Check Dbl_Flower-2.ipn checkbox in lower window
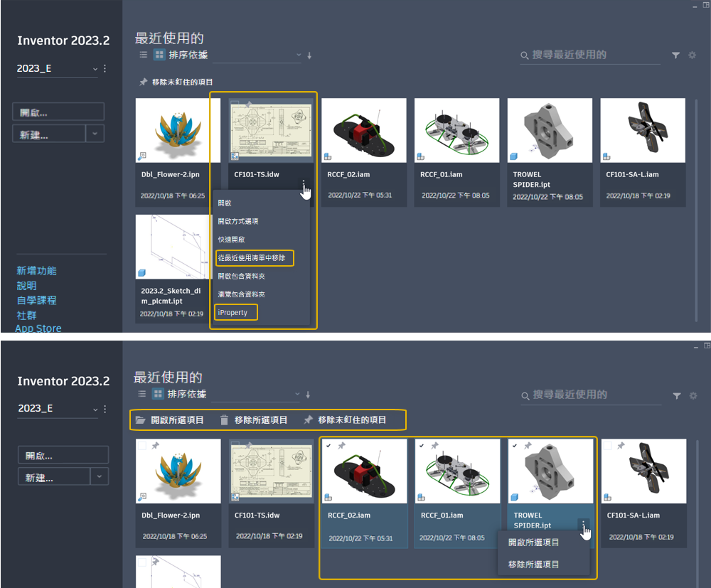 pyautogui.click(x=142, y=446)
